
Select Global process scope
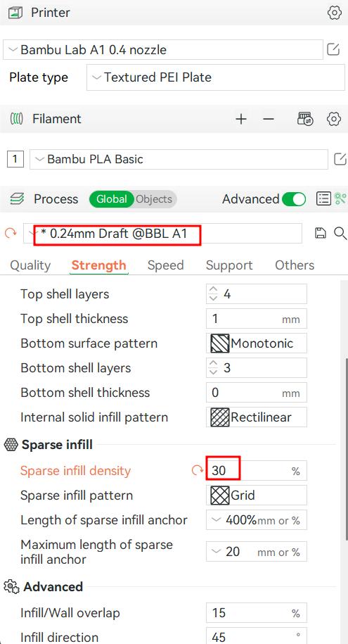coord(112,199)
